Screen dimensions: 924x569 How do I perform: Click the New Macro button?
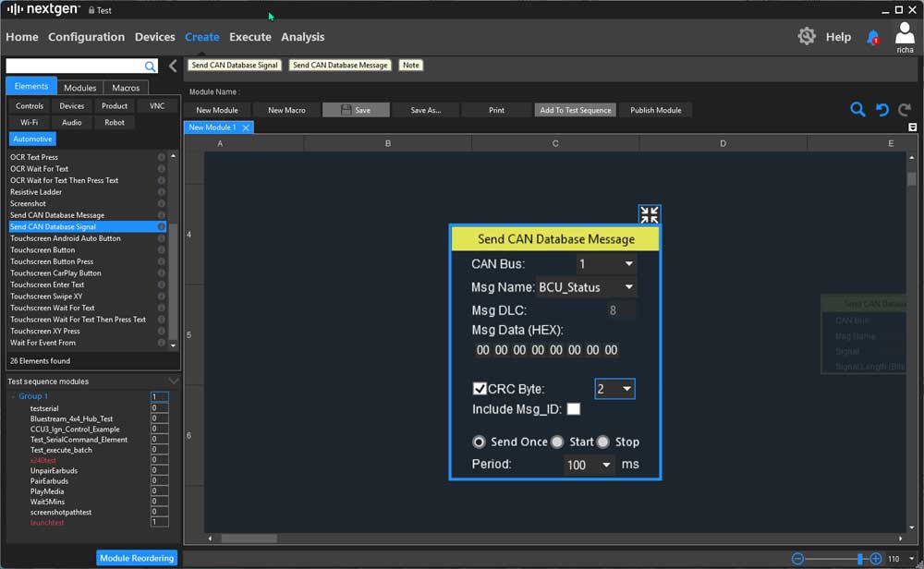287,110
